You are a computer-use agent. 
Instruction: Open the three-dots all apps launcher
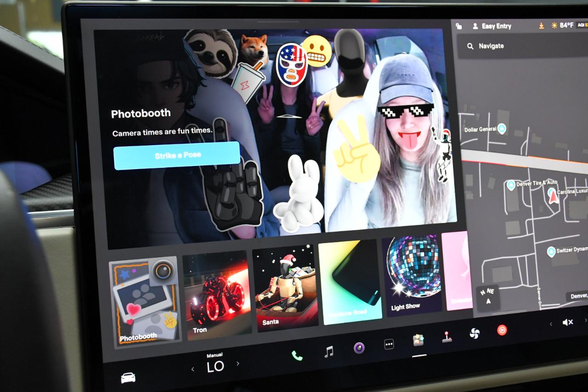point(389,344)
